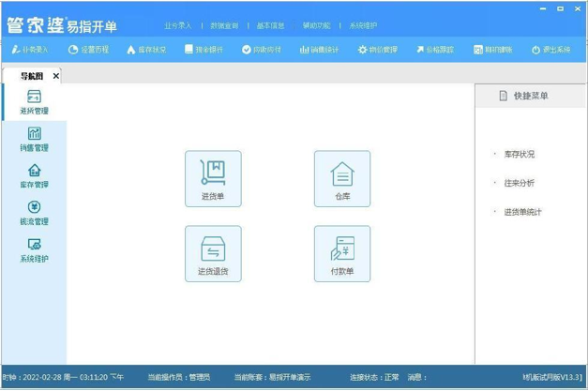Open 库存状况 from the quick menu
This screenshot has height=391, width=588.
[x=519, y=154]
